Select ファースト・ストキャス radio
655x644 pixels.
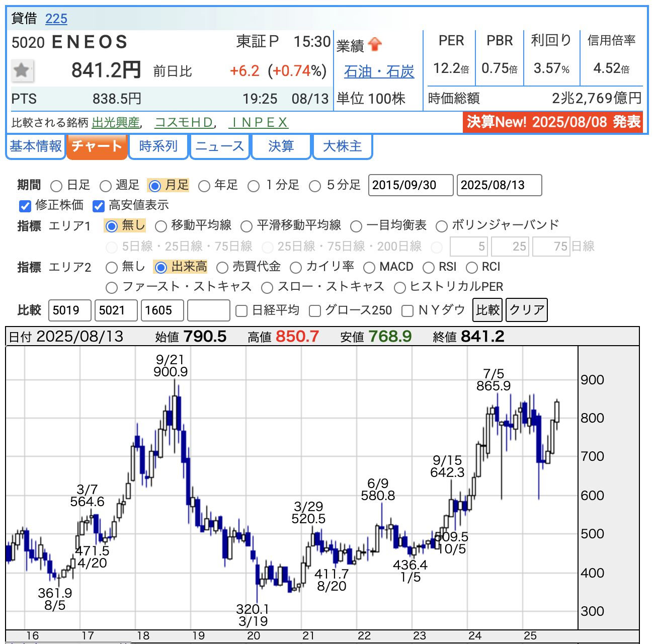[112, 288]
